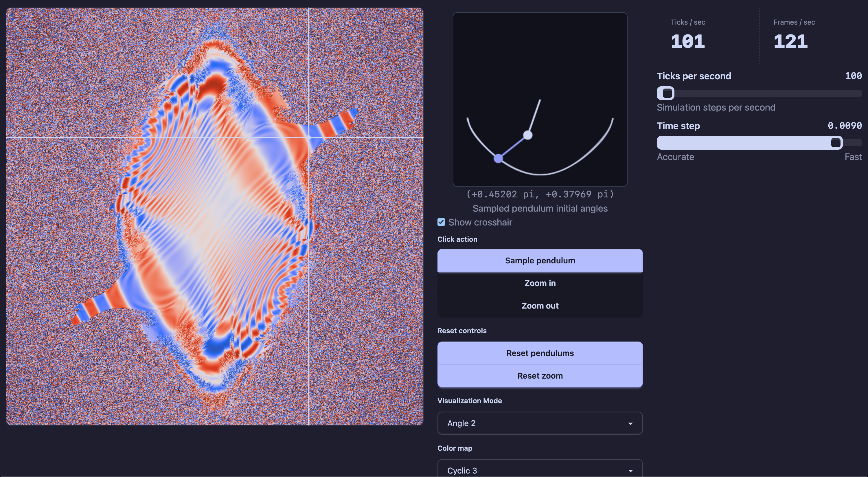Open the Visualization Mode dropdown
868x477 pixels.
tap(540, 423)
